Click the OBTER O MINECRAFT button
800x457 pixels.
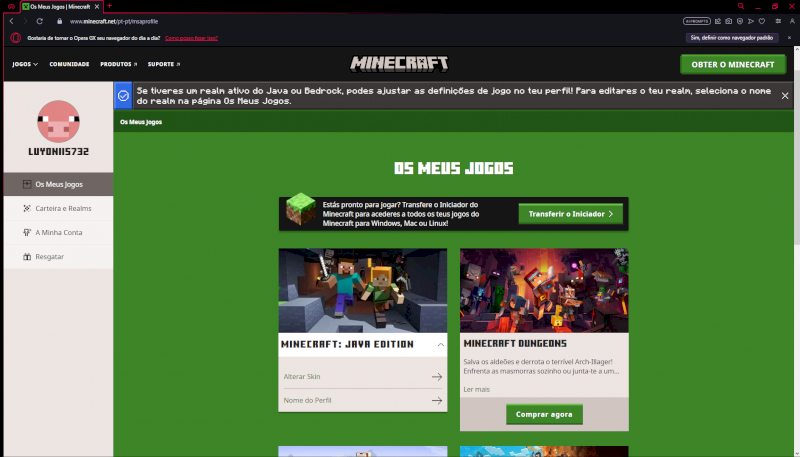[733, 65]
